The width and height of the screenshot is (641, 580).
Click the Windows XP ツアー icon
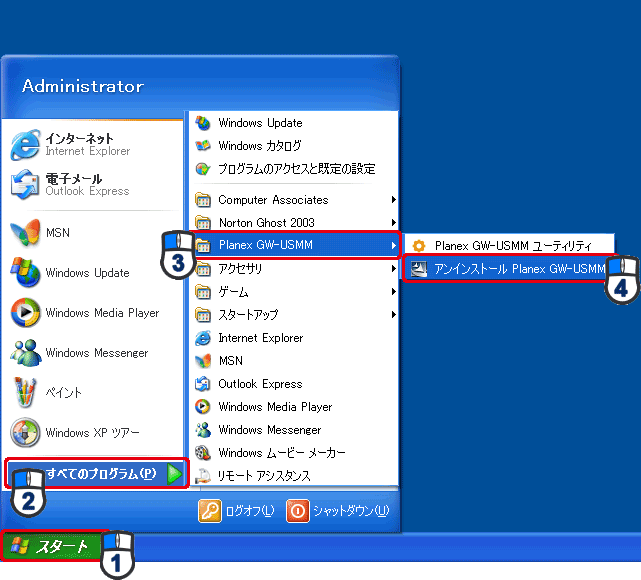[x=25, y=432]
